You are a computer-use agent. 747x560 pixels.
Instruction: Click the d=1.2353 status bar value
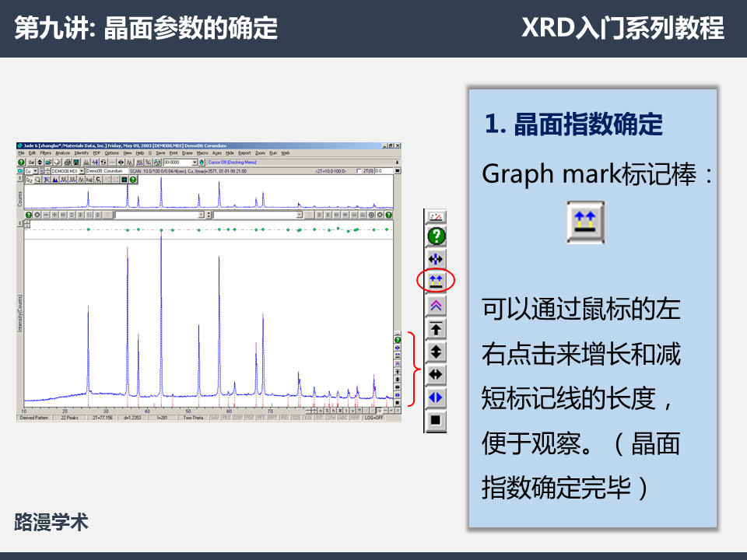click(132, 418)
